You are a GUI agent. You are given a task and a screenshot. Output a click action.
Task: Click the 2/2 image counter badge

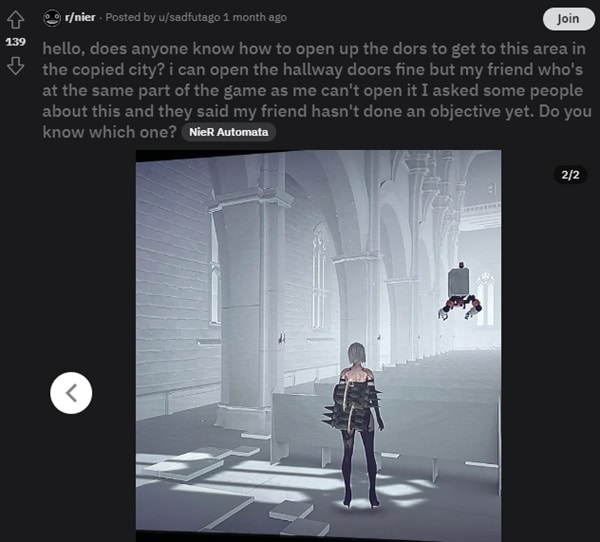[570, 175]
